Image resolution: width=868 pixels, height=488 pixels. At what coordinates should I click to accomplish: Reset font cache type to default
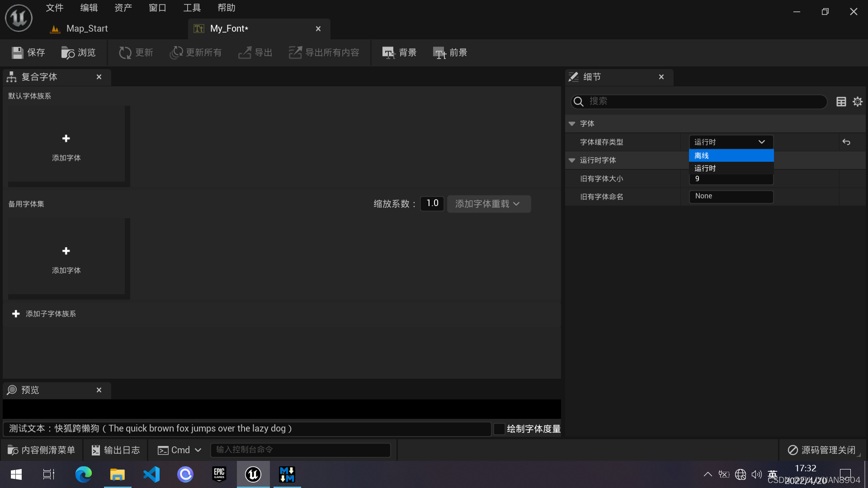[x=846, y=142]
